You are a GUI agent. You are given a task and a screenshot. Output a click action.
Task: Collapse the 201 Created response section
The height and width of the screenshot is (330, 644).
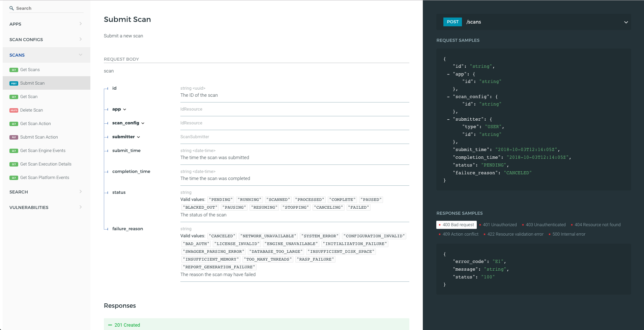click(110, 325)
